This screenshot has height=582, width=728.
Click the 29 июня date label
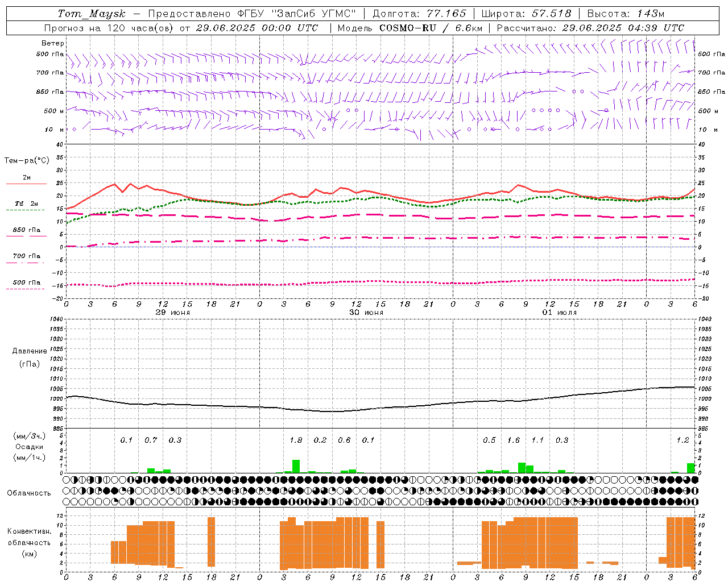[173, 313]
